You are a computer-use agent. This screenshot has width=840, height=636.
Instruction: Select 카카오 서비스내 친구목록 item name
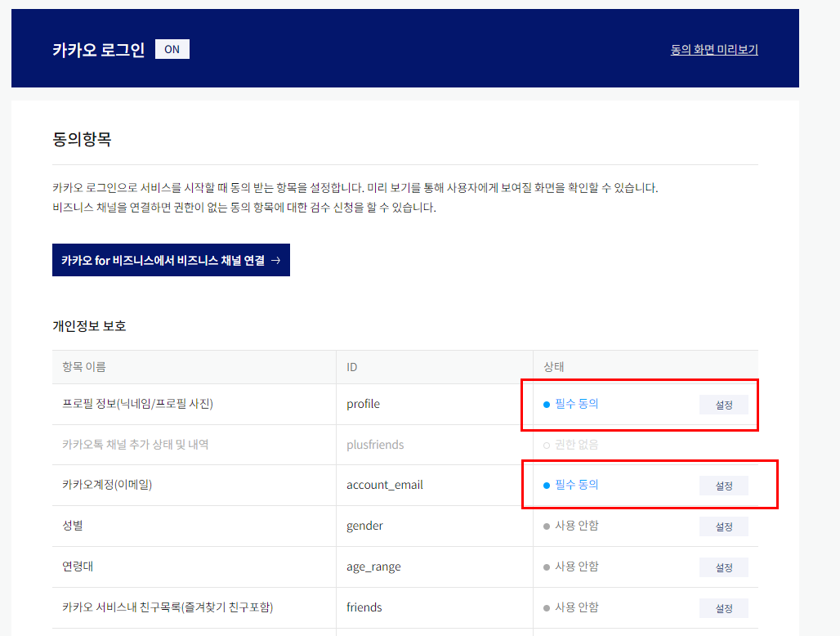(x=168, y=607)
